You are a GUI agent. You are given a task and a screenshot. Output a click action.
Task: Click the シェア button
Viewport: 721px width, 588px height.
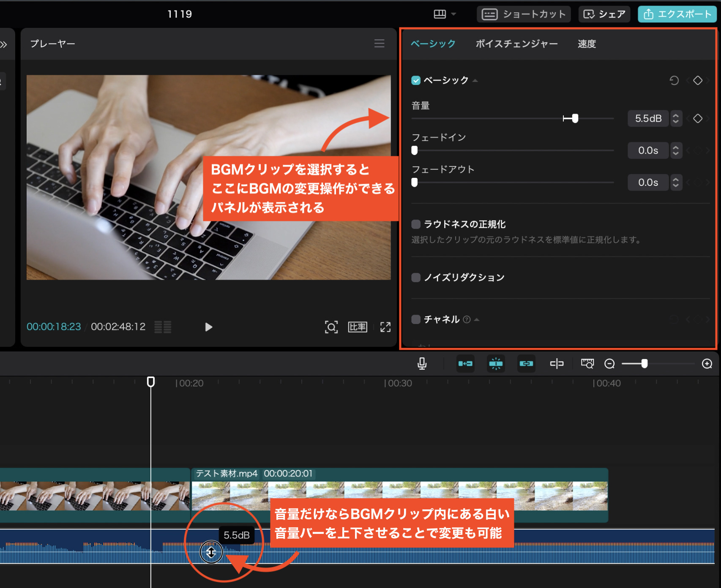[x=604, y=14]
